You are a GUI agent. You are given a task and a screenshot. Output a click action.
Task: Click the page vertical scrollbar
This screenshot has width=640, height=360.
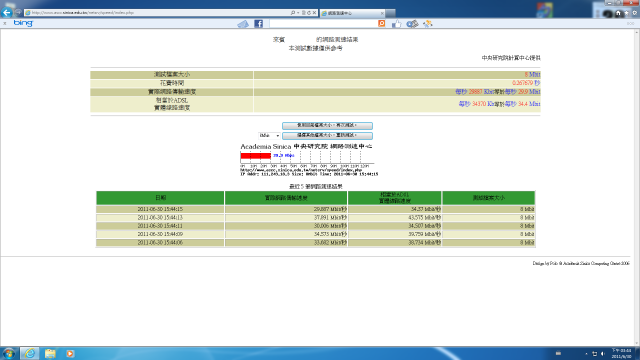(x=637, y=188)
